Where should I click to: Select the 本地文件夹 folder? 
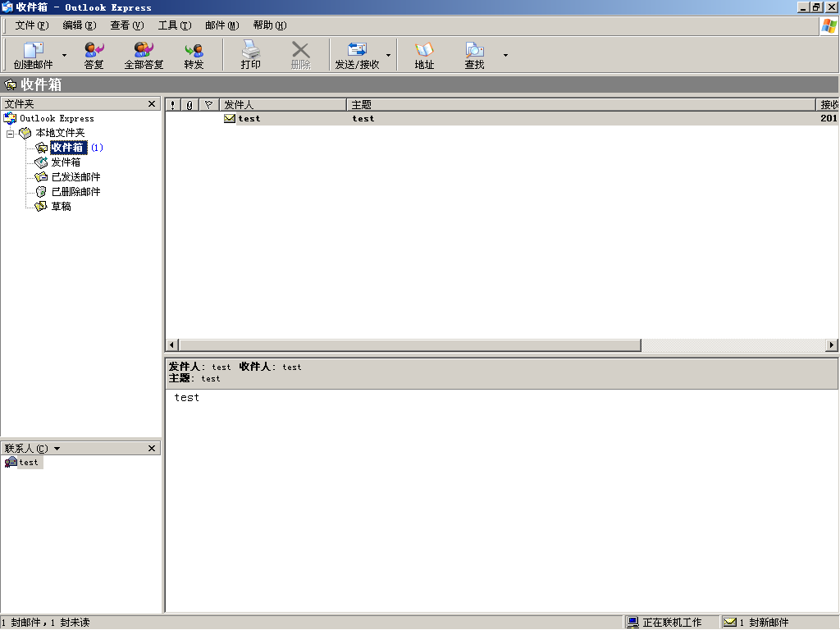pos(60,133)
